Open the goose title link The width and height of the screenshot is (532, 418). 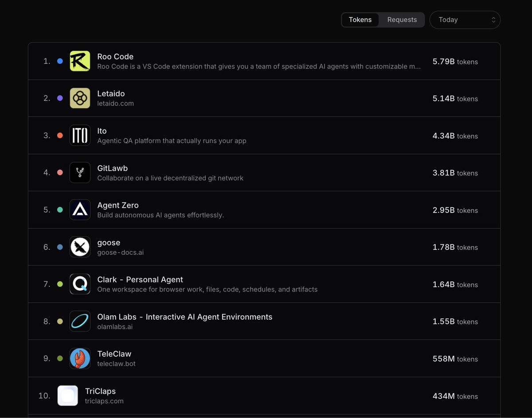(109, 243)
